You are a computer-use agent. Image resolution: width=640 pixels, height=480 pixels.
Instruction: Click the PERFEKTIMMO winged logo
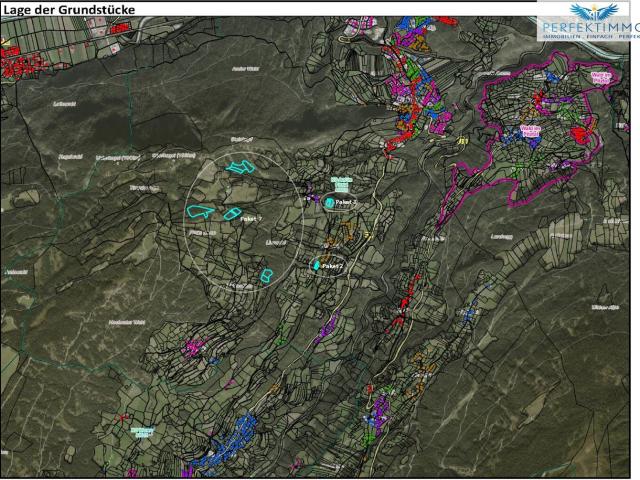[590, 11]
